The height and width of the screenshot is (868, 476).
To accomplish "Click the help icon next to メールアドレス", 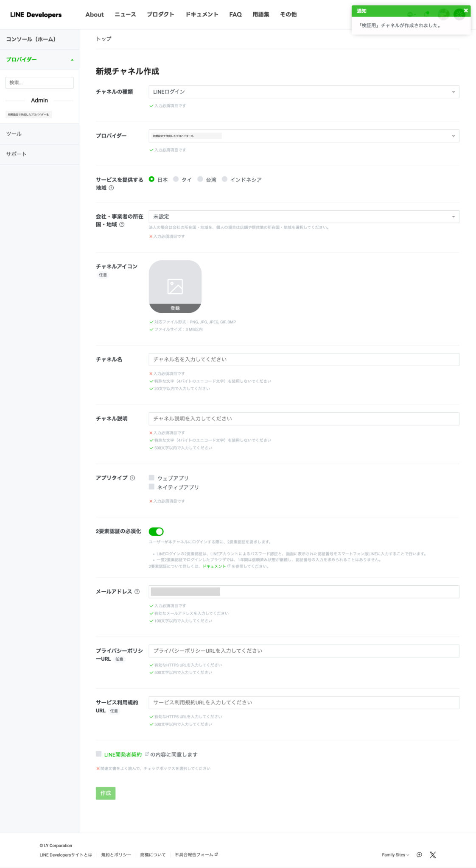I will click(x=137, y=592).
